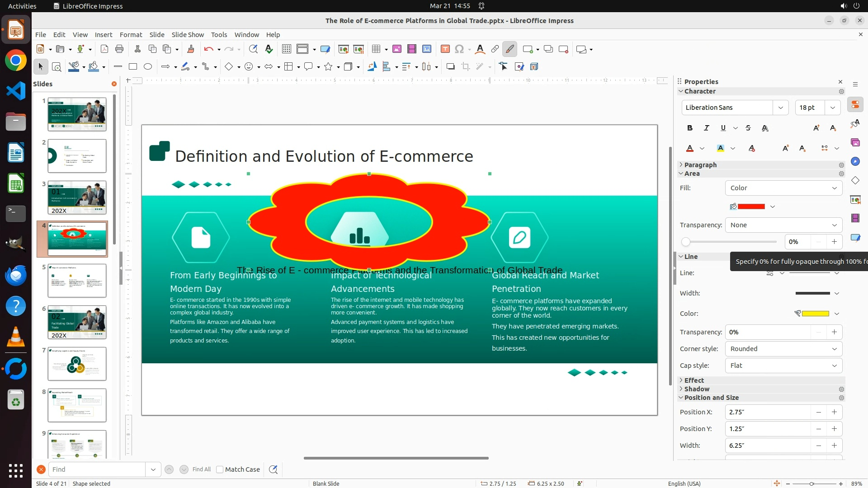Viewport: 868px width, 488px height.
Task: Click the yellow line color swatch
Action: coord(815,314)
